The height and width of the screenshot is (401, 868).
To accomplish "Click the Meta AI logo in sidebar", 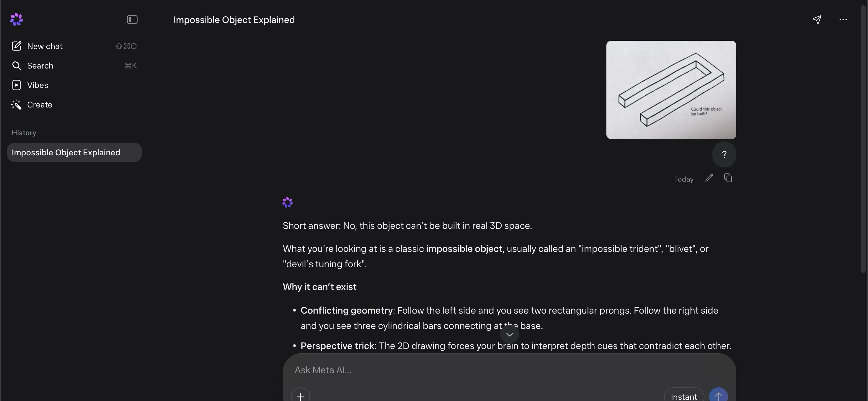I will click(x=17, y=19).
